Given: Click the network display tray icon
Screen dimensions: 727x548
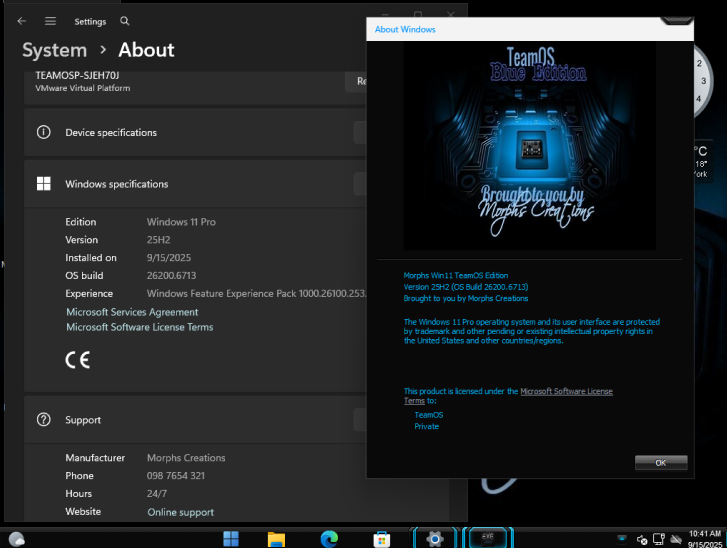Looking at the screenshot, I should click(x=659, y=539).
